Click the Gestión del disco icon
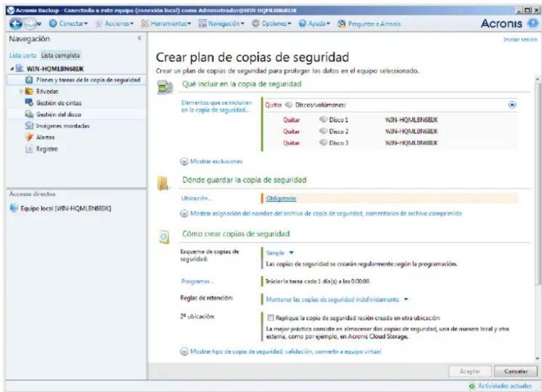The height and width of the screenshot is (392, 542). coord(29,114)
